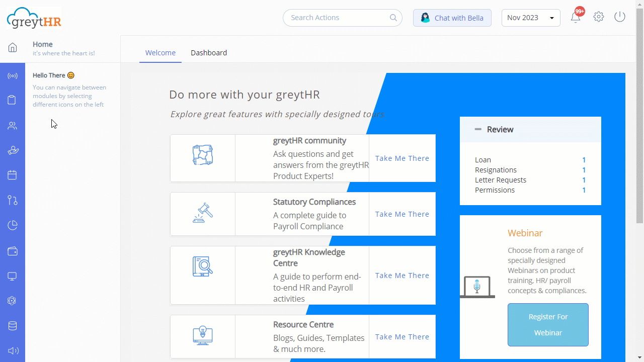This screenshot has height=362, width=644.
Task: Open the Loan review count
Action: point(584,160)
